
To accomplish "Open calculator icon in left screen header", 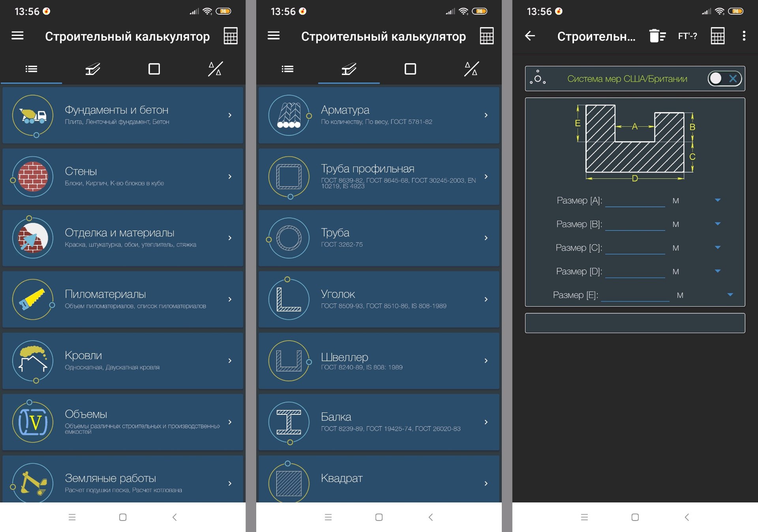I will pyautogui.click(x=231, y=36).
